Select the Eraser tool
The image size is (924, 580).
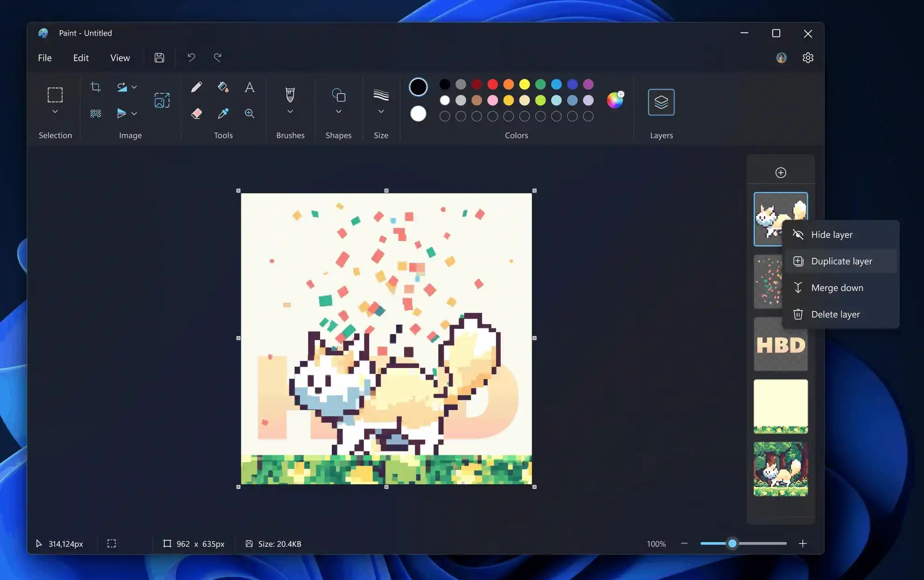pyautogui.click(x=196, y=113)
